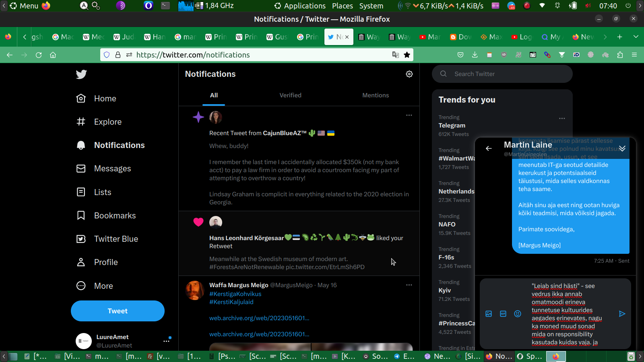Open the Firefox application menu
The width and height of the screenshot is (644, 362).
tap(634, 55)
